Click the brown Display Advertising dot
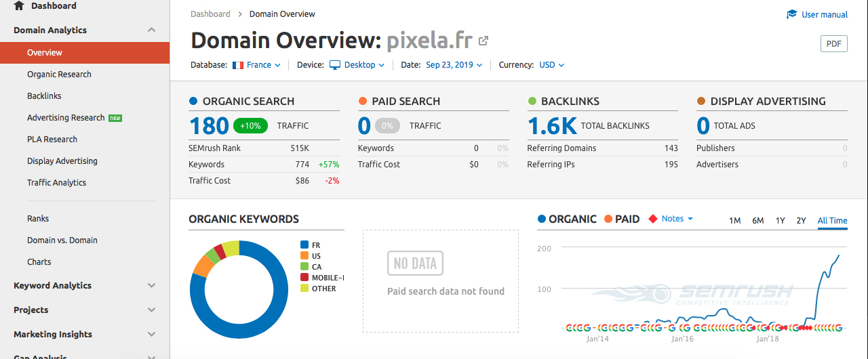Image resolution: width=868 pixels, height=359 pixels. pos(701,101)
